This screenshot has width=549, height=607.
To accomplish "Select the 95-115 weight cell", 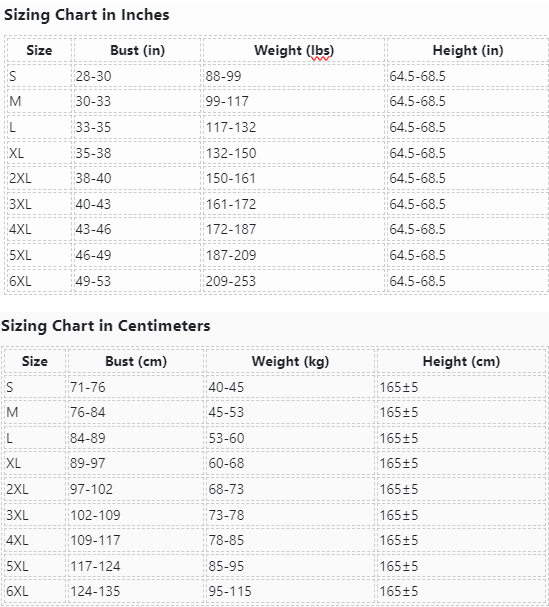I will [x=290, y=591].
